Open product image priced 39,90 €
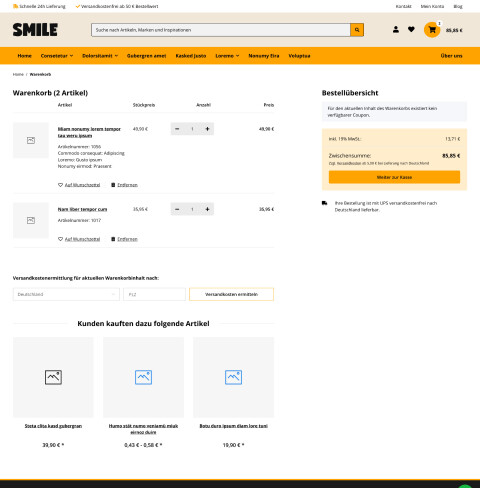Viewport: 480px width, 488px height. (x=53, y=377)
